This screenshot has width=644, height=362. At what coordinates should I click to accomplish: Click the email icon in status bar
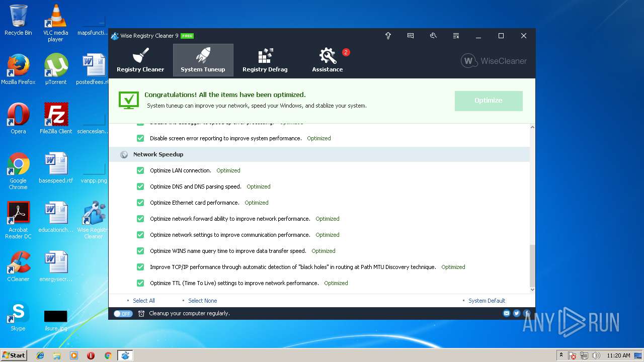507,313
